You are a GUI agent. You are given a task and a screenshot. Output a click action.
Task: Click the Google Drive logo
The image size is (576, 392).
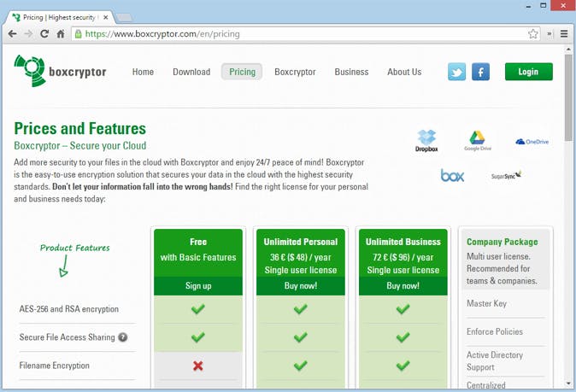pyautogui.click(x=477, y=141)
